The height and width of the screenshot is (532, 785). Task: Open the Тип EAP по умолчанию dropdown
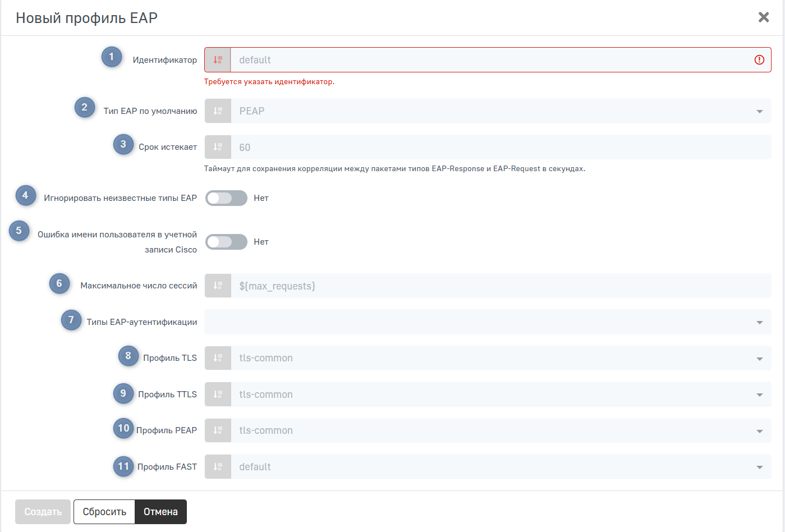coord(494,111)
